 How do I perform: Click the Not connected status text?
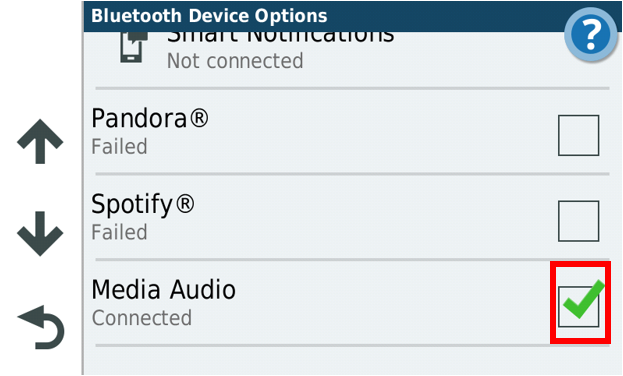235,61
